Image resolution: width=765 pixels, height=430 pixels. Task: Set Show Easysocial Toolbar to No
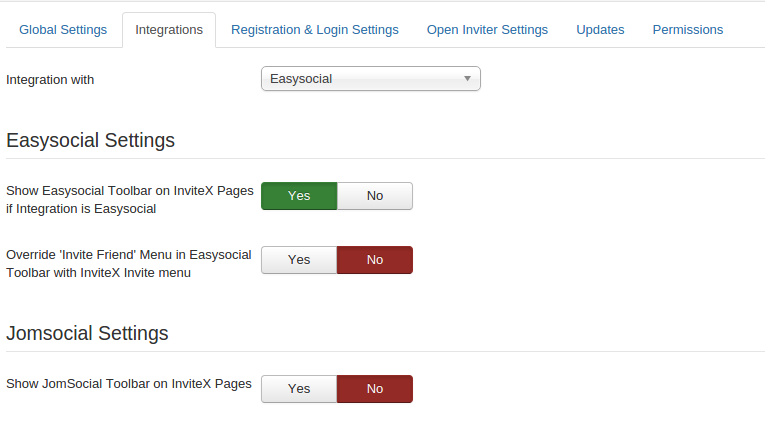[x=375, y=196]
